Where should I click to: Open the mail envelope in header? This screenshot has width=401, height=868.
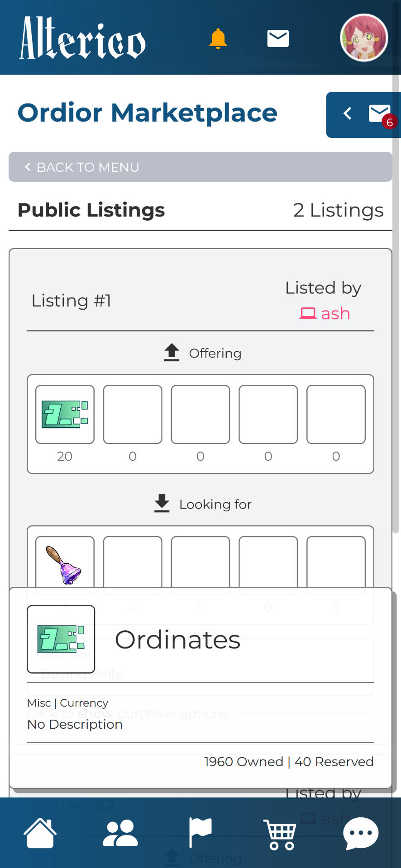pyautogui.click(x=278, y=39)
